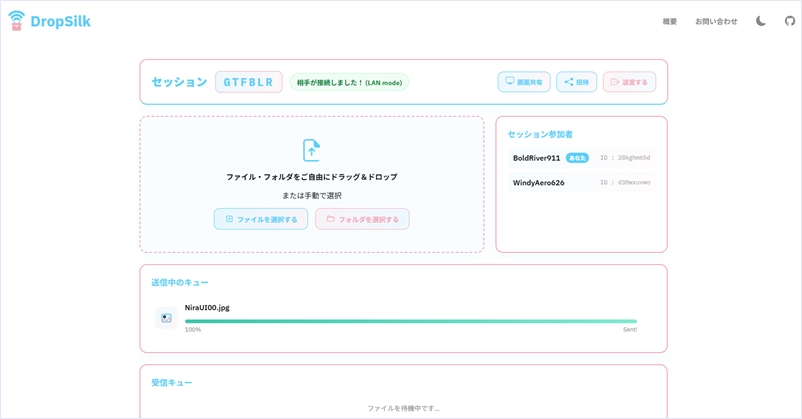Click the DropSilk logo icon
This screenshot has width=802, height=419.
(16, 21)
